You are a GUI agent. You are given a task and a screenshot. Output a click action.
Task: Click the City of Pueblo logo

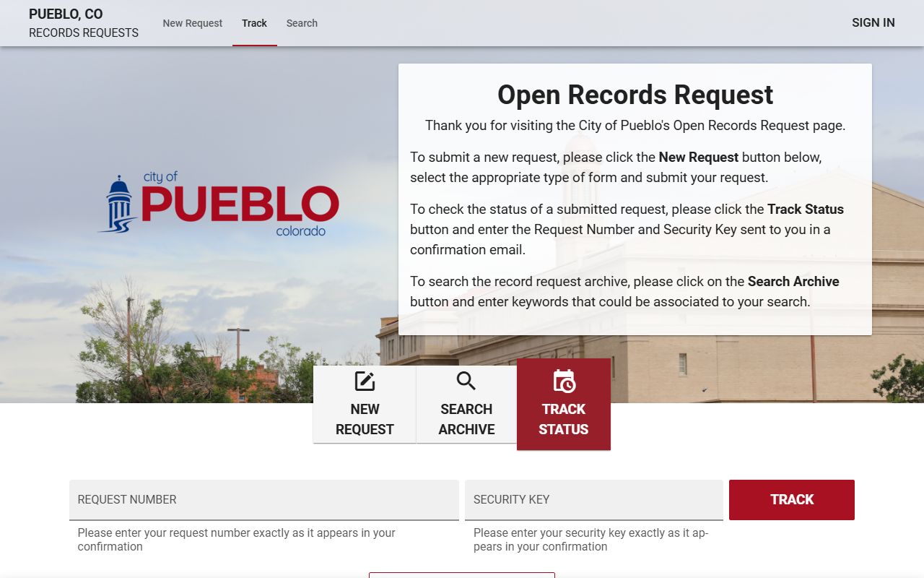219,204
